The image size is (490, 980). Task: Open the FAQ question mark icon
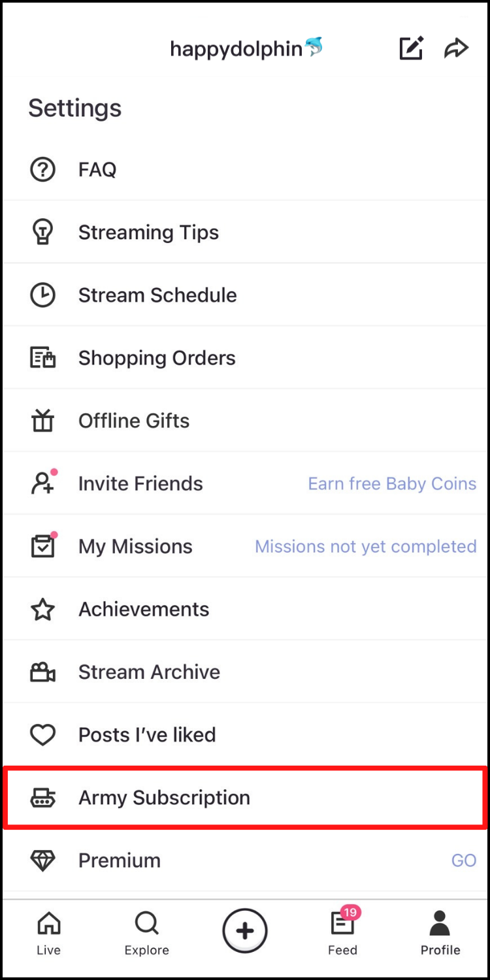(43, 170)
